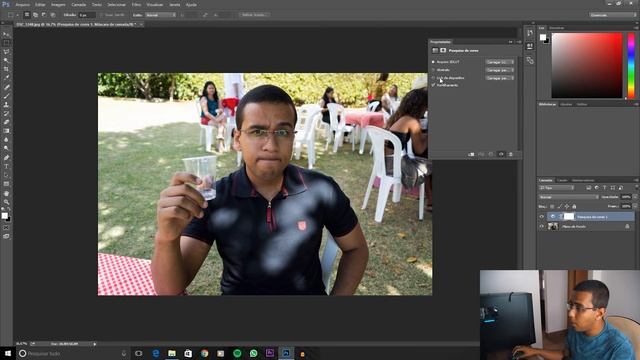Open Spotify from the taskbar
This screenshot has width=640, height=360.
click(237, 353)
